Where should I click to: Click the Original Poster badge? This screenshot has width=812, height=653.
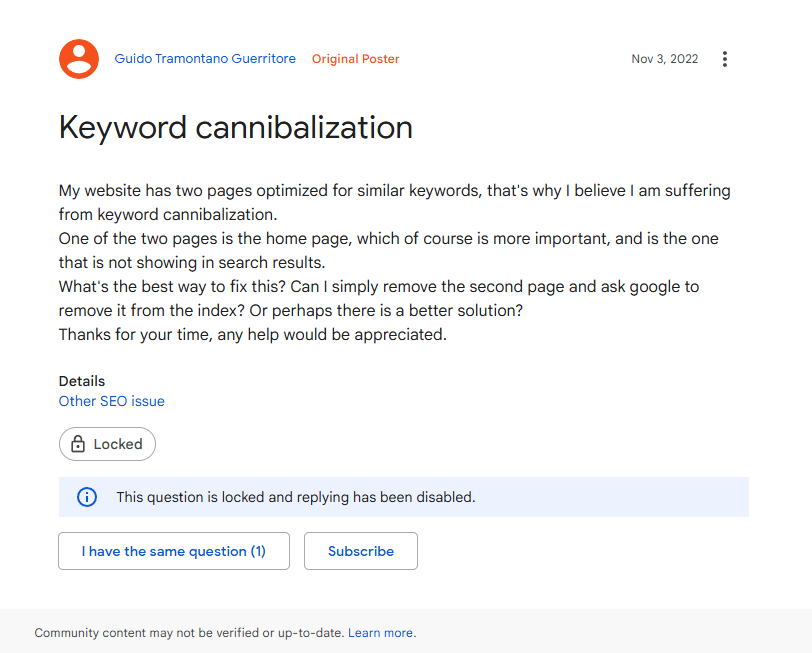pyautogui.click(x=355, y=59)
